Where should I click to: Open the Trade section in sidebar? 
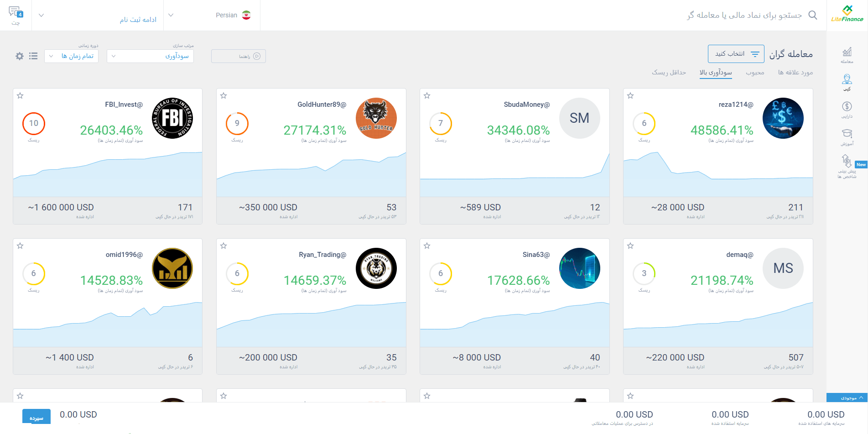click(x=847, y=55)
